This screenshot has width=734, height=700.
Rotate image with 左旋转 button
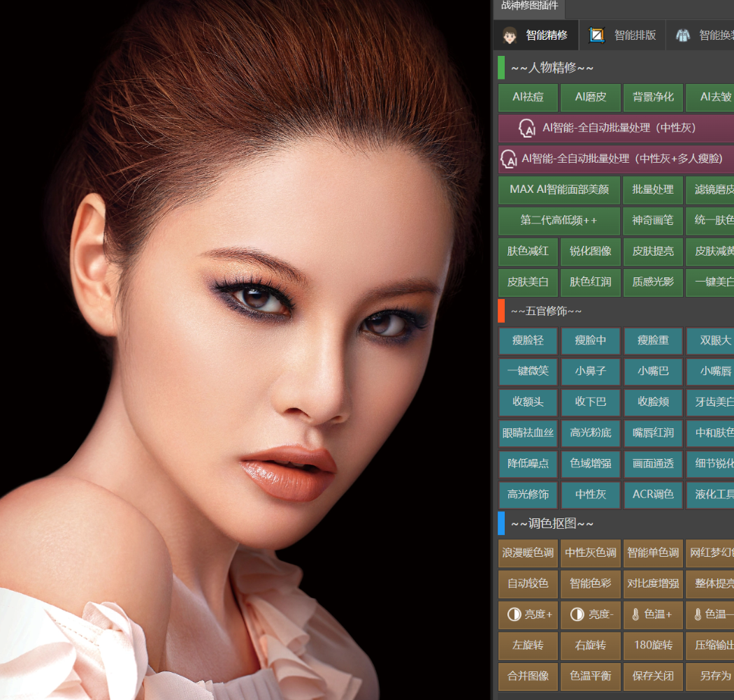pos(528,646)
